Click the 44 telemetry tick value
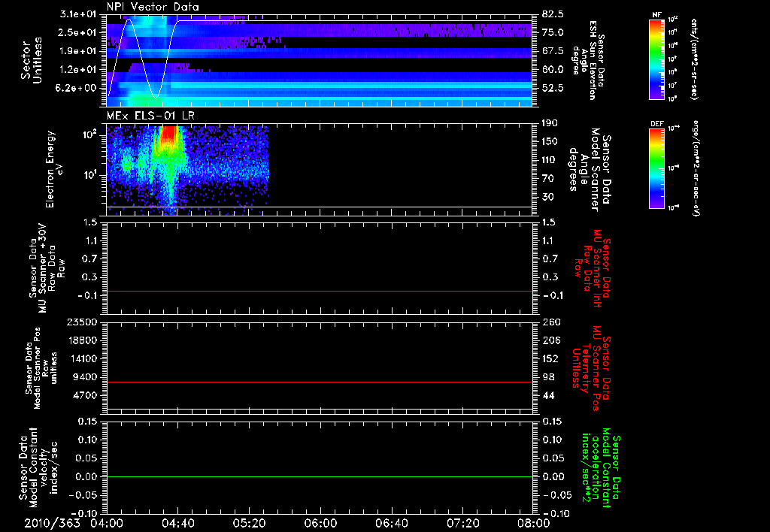 (548, 395)
